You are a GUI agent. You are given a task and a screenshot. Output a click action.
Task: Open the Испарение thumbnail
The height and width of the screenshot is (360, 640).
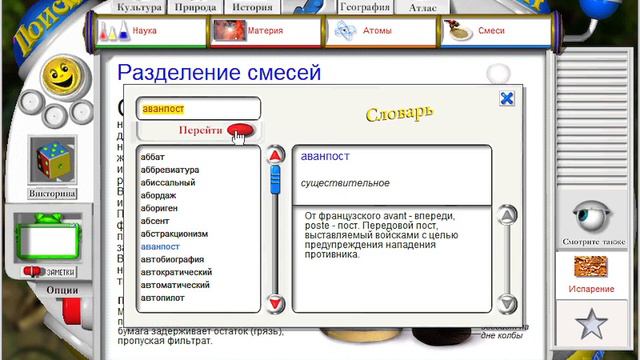(x=591, y=267)
